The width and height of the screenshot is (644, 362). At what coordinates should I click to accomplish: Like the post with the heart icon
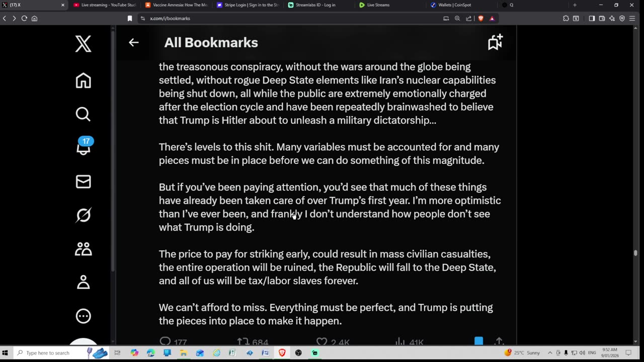coord(322,342)
